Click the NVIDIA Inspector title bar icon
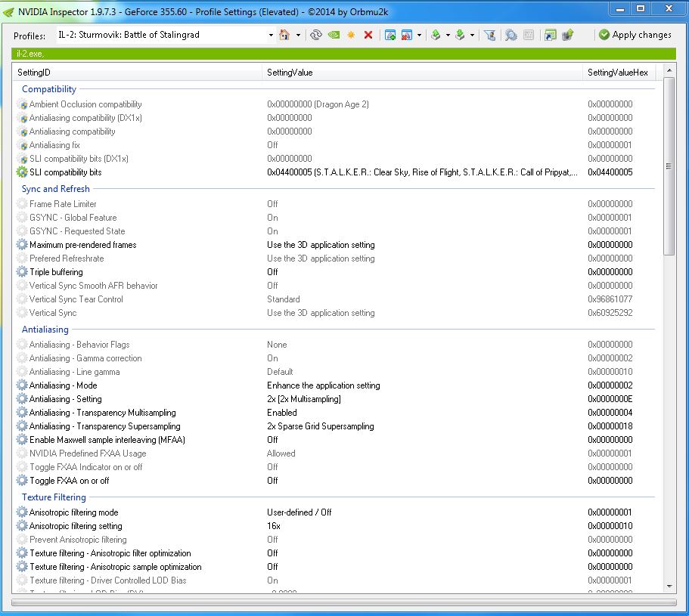Viewport: 689px width, 616px height. 8,12
